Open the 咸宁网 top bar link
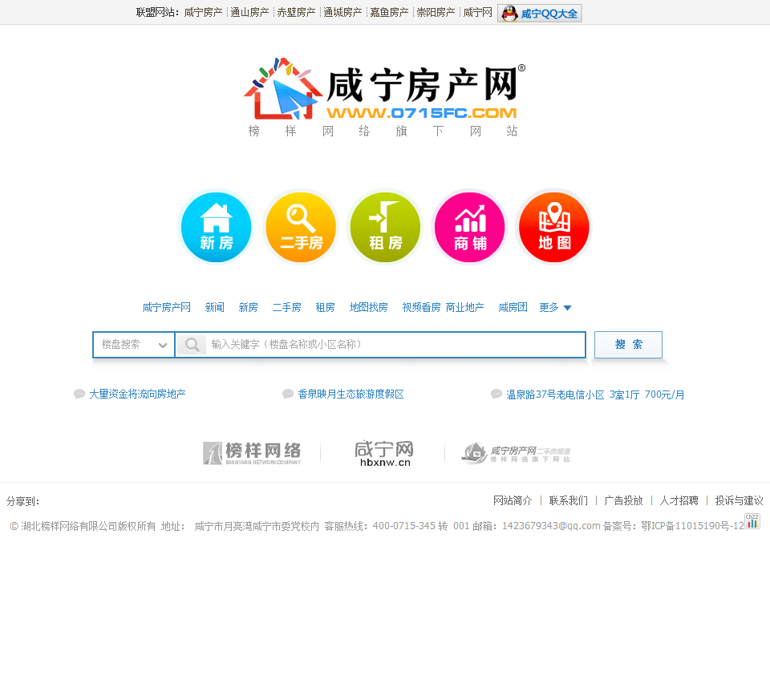This screenshot has height=700, width=770. pyautogui.click(x=478, y=12)
